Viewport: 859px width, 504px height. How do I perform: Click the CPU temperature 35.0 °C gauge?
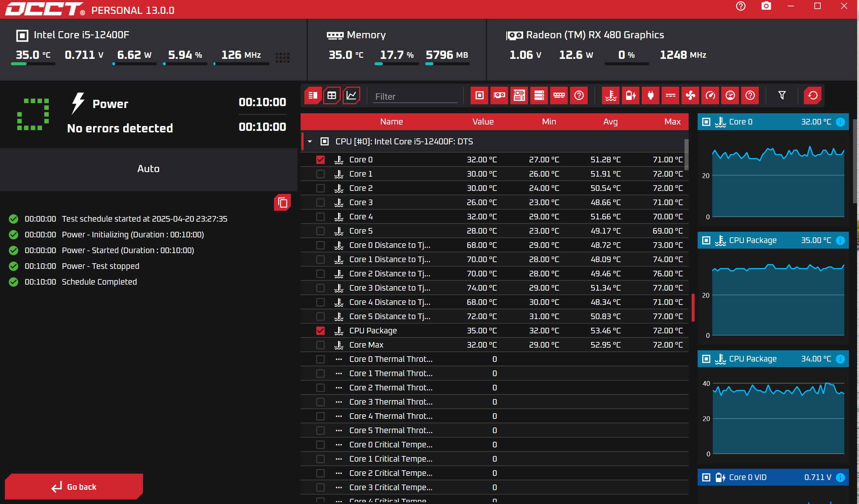(x=33, y=56)
